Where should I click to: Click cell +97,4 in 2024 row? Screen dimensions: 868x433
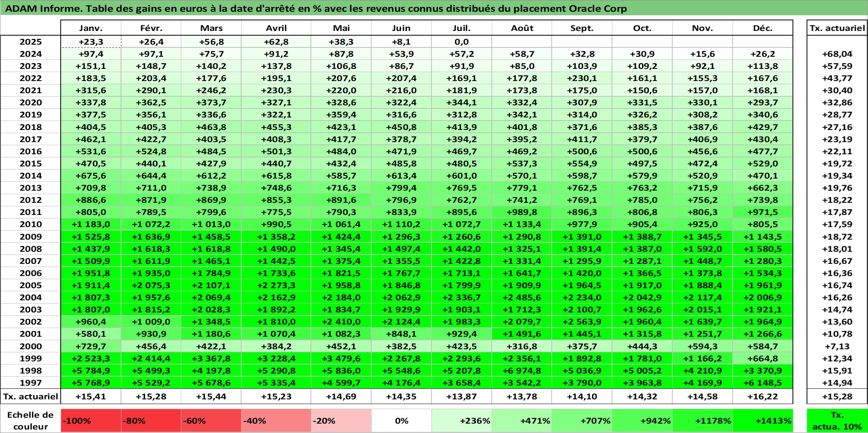(x=91, y=54)
